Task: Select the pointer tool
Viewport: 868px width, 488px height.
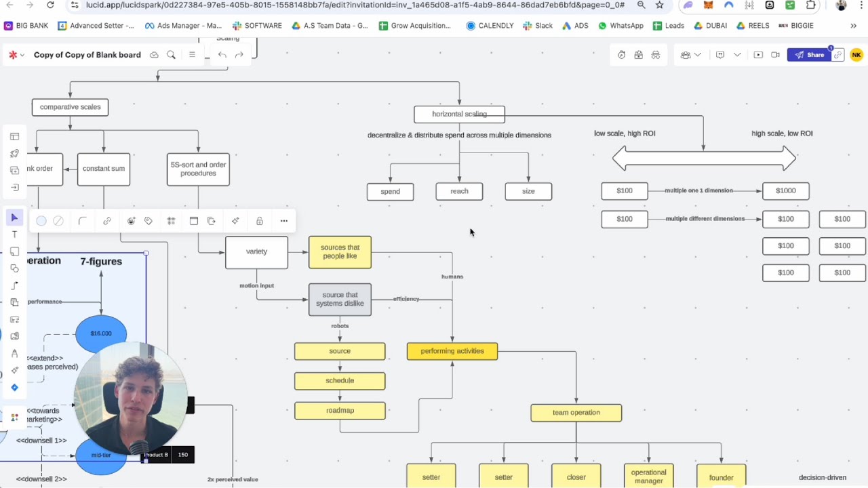Action: [x=14, y=218]
